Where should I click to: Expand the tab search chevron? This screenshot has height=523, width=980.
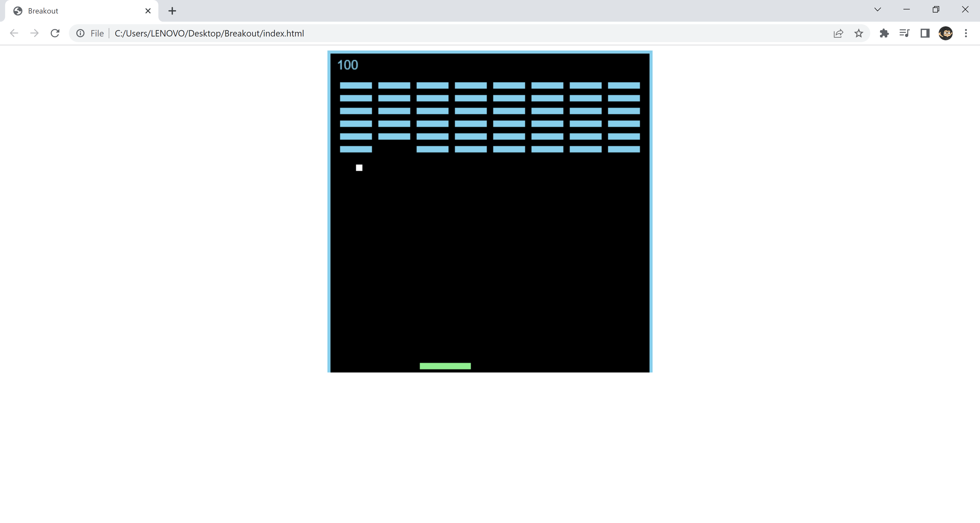pyautogui.click(x=877, y=9)
